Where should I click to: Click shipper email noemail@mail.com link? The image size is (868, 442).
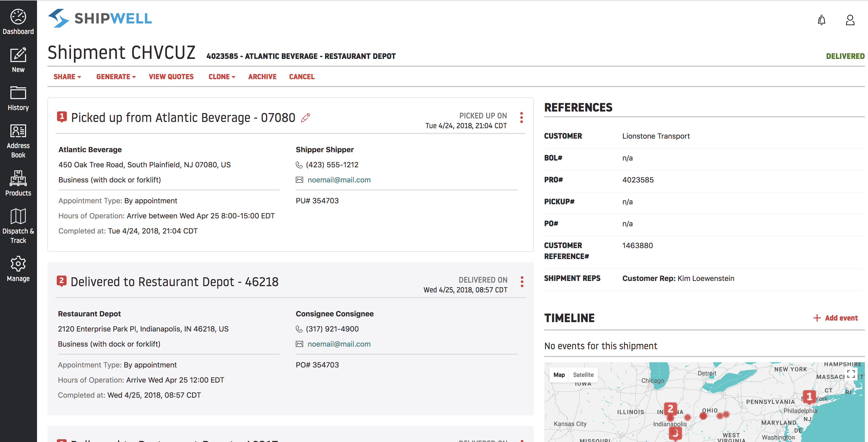coord(339,180)
